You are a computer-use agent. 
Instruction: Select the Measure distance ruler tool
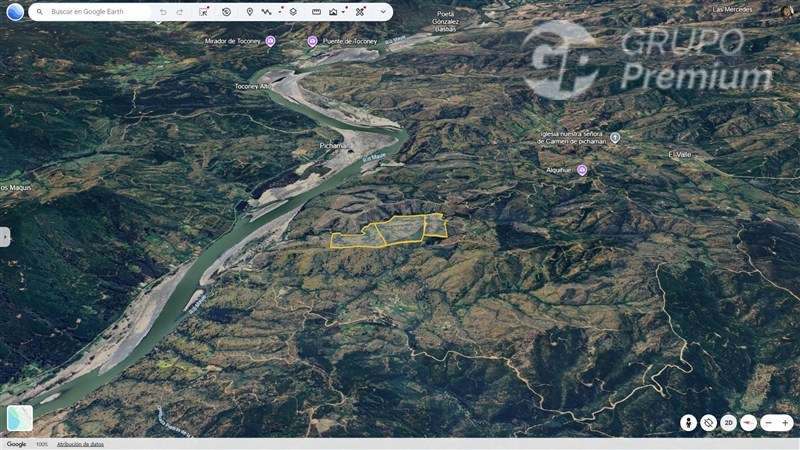point(316,12)
